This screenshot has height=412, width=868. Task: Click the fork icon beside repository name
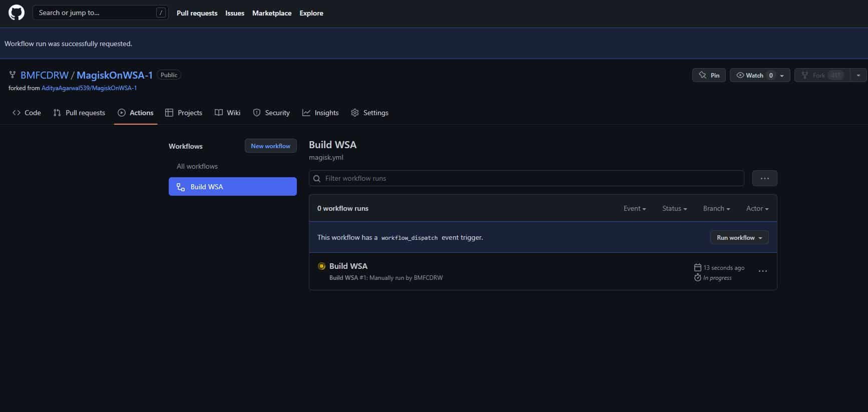tap(13, 75)
